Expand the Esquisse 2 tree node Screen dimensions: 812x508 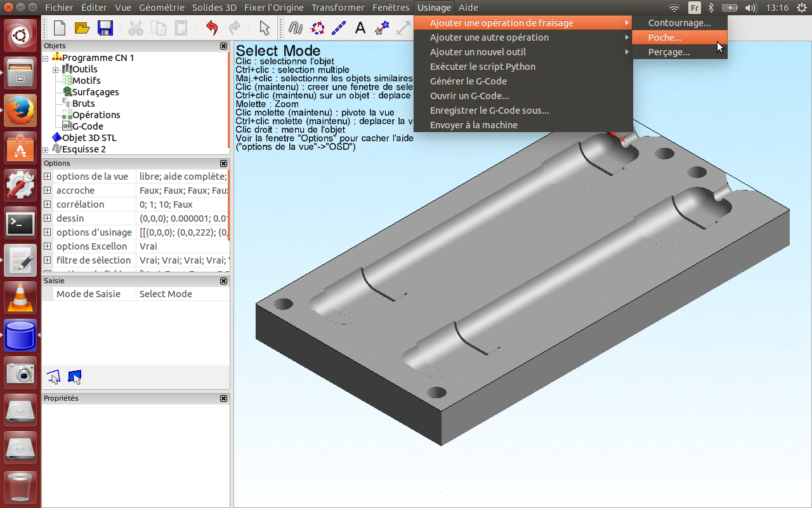tap(46, 149)
